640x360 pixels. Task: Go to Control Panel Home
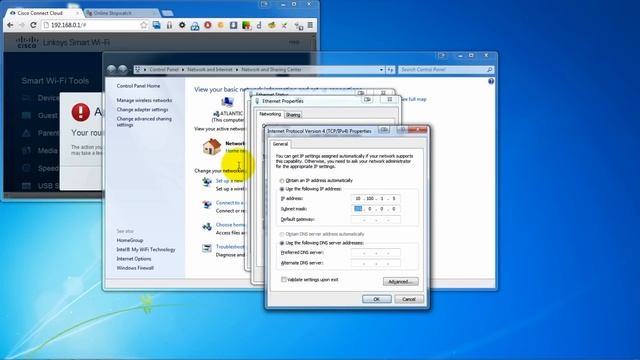(138, 86)
